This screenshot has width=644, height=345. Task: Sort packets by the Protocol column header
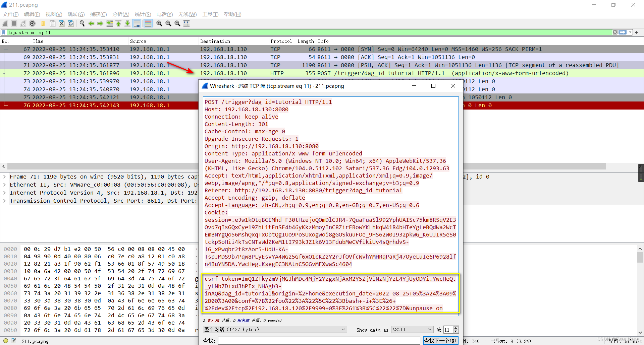click(282, 41)
